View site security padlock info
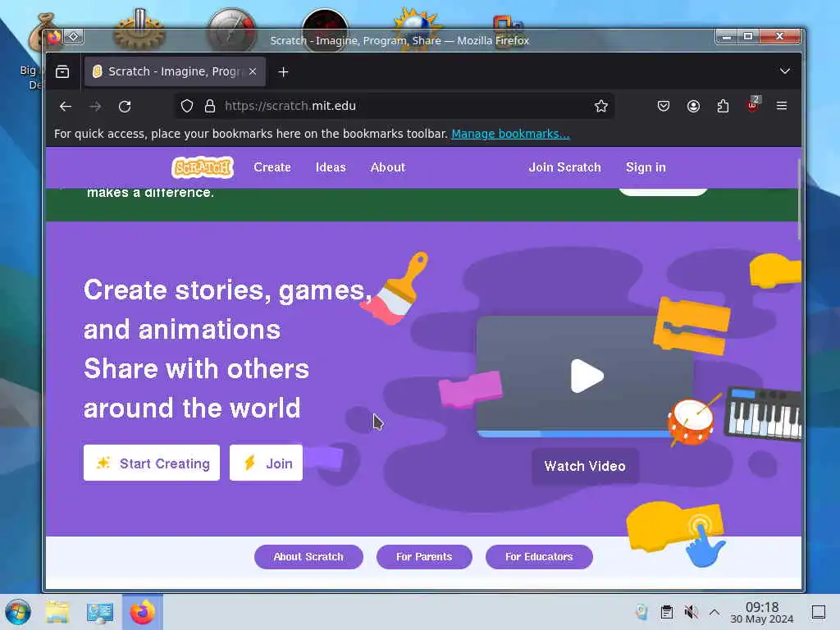840x630 pixels. (210, 106)
